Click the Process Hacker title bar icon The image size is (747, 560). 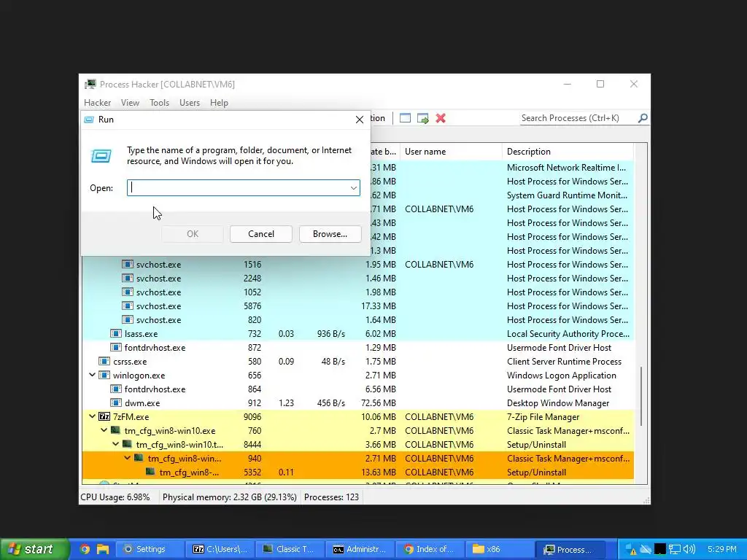90,85
